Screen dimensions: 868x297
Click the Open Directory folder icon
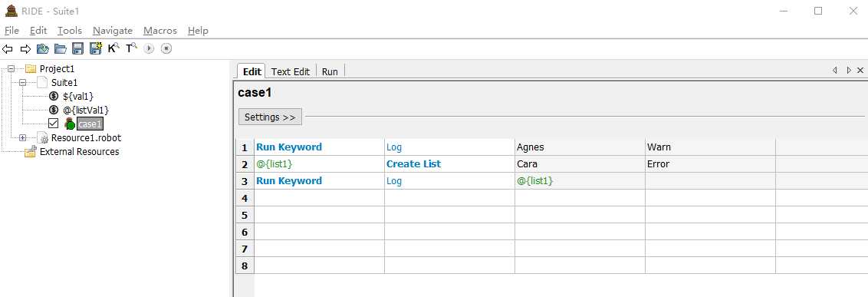(61, 49)
